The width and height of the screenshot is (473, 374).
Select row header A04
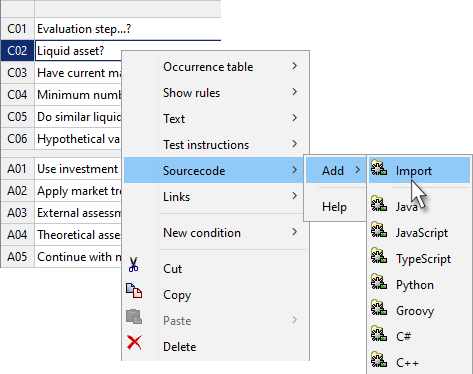click(17, 235)
